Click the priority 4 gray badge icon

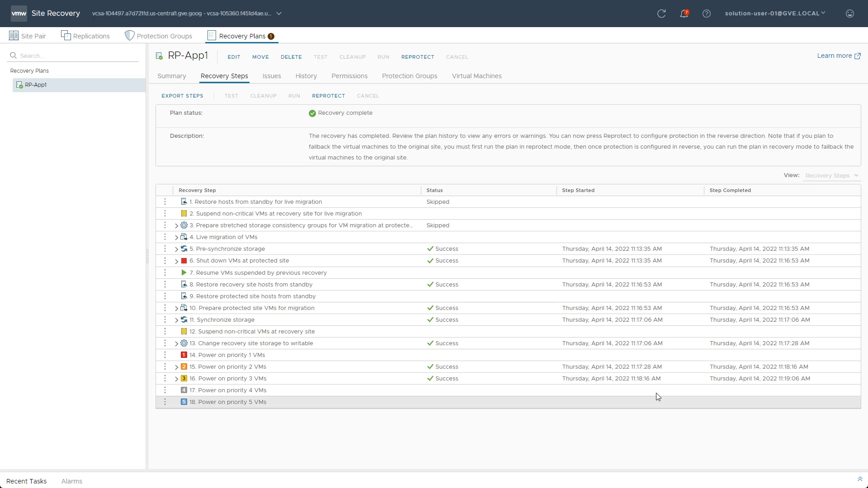[x=184, y=390]
